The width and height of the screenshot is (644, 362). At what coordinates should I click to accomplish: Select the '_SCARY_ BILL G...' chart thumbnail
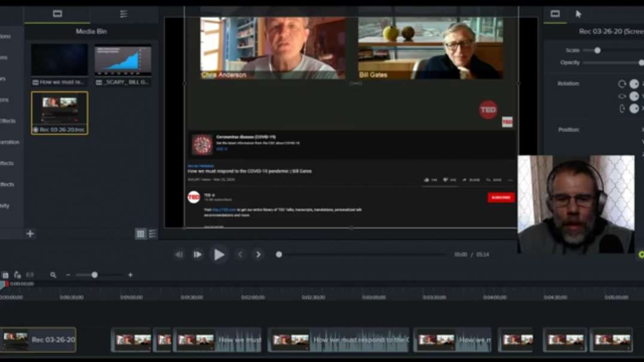tap(123, 65)
